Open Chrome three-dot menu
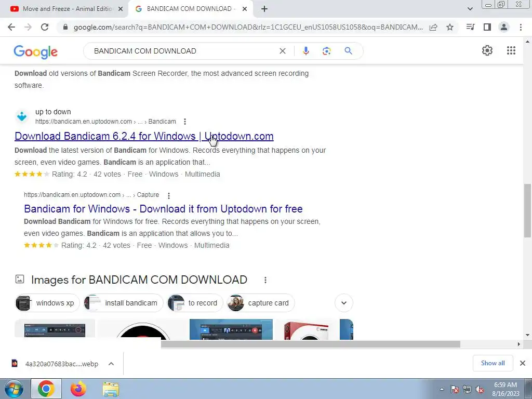This screenshot has height=399, width=532. click(521, 27)
